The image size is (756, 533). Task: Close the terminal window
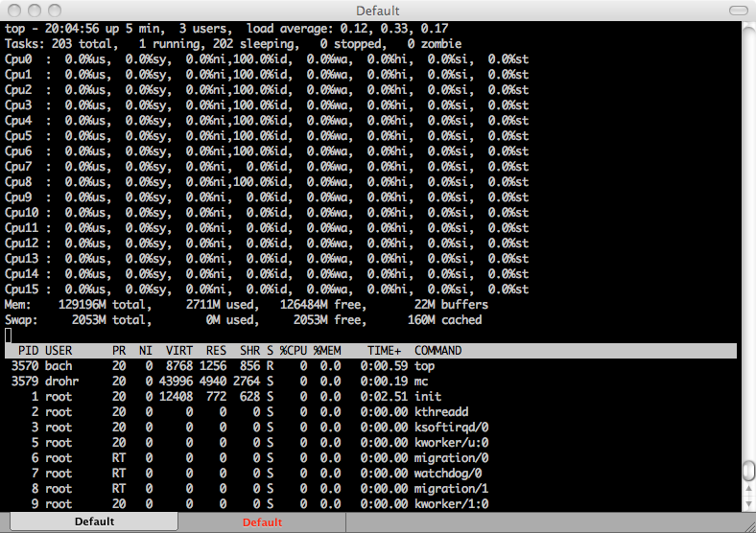[12, 11]
